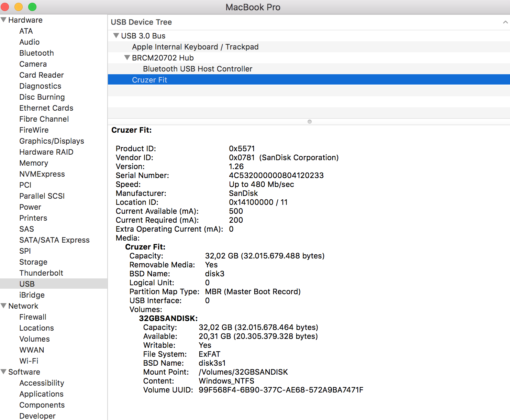Select Apple Internal Keyboard / Trackpad row
The width and height of the screenshot is (510, 420).
tap(309, 47)
